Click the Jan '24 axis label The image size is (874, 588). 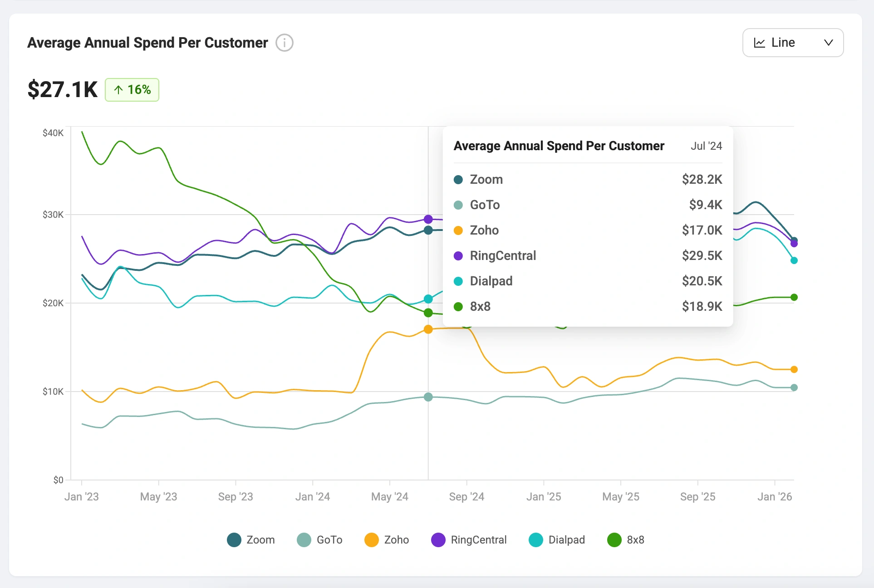(x=313, y=497)
